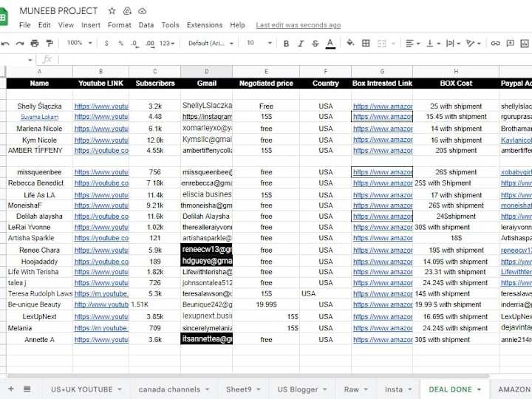Click the Insert comment icon
Image resolution: width=532 pixels, height=399 pixels.
(510, 43)
